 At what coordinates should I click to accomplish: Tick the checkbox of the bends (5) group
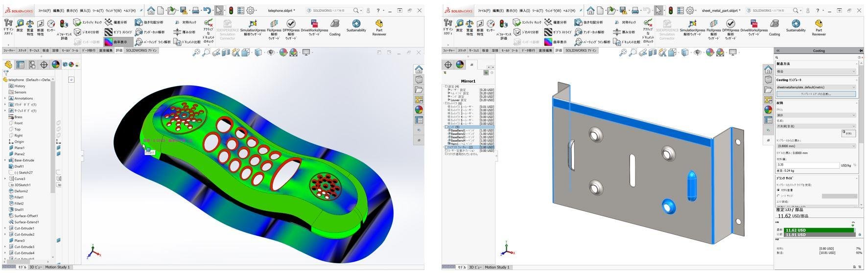tap(446, 127)
